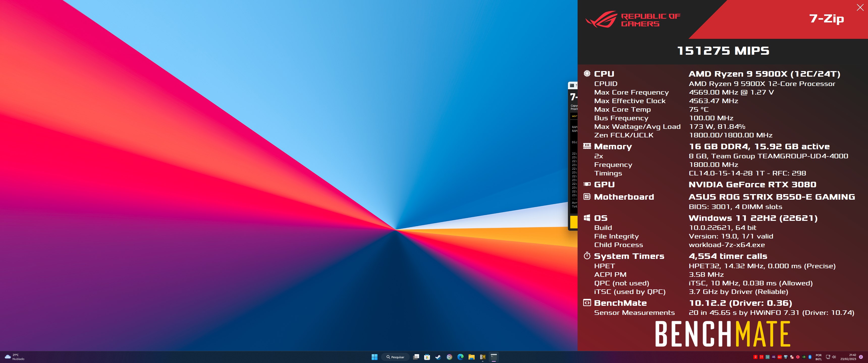This screenshot has width=868, height=363.
Task: Click the Max Effective Clock 4563.47 MHz value
Action: coord(713,101)
